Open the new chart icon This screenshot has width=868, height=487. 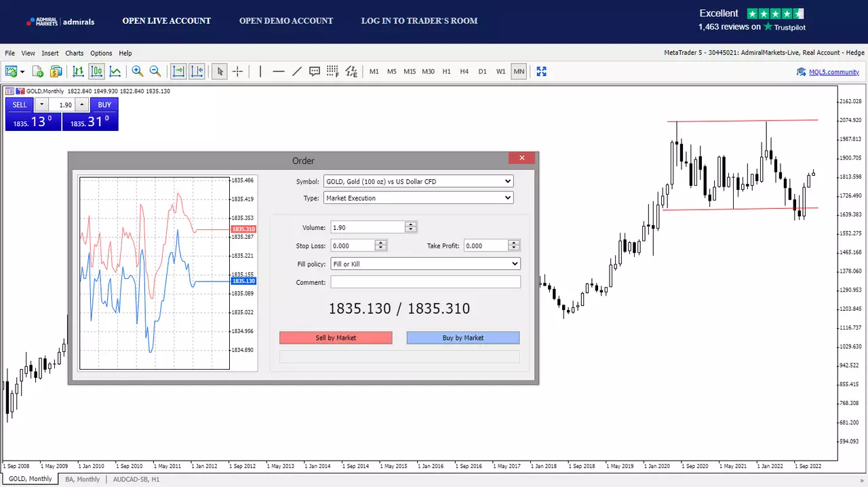click(x=11, y=71)
